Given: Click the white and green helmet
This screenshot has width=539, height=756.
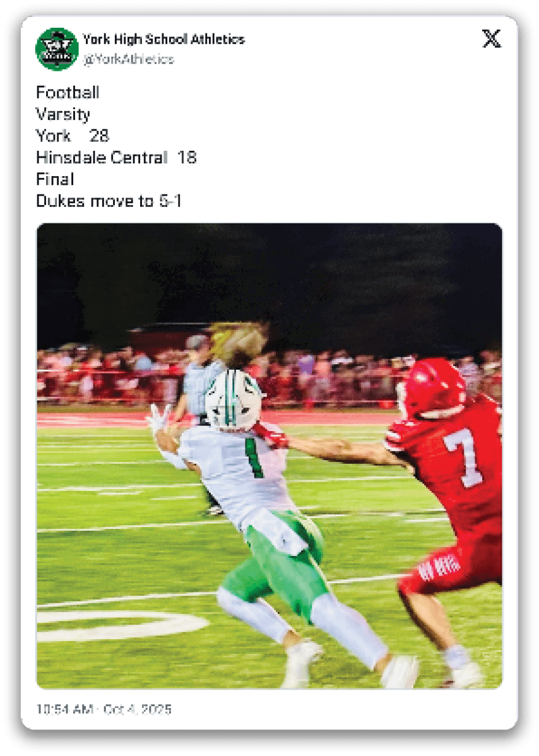Looking at the screenshot, I should pyautogui.click(x=234, y=399).
